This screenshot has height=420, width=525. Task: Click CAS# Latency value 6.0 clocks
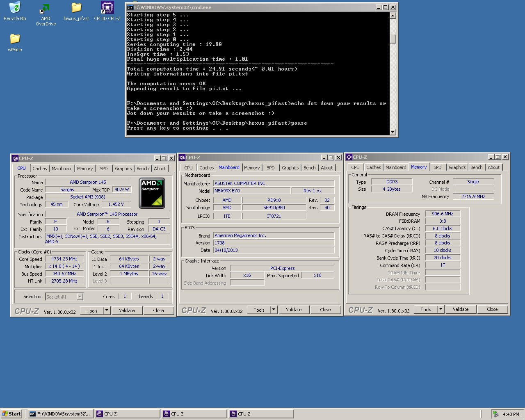[443, 228]
